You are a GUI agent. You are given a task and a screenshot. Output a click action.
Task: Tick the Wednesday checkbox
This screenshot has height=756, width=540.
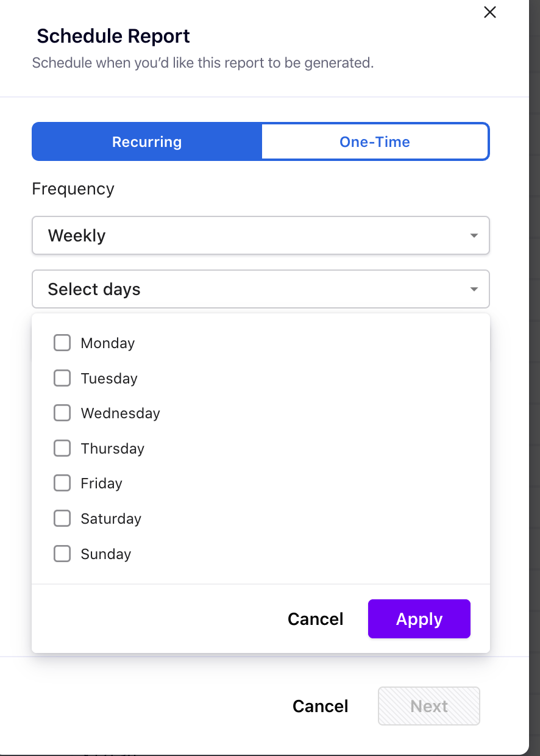(62, 413)
